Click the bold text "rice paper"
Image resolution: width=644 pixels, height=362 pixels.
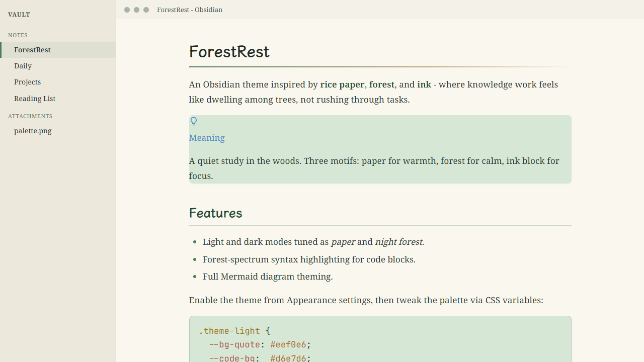pyautogui.click(x=342, y=84)
